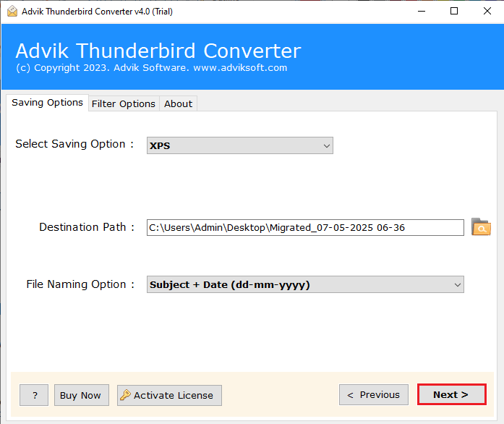The height and width of the screenshot is (424, 504).
Task: Switch to the Filter Options tab
Action: (124, 103)
